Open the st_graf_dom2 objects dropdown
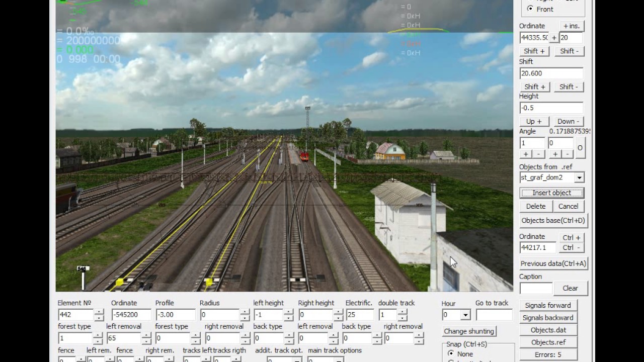Viewport: 644px width, 362px height. click(x=579, y=177)
